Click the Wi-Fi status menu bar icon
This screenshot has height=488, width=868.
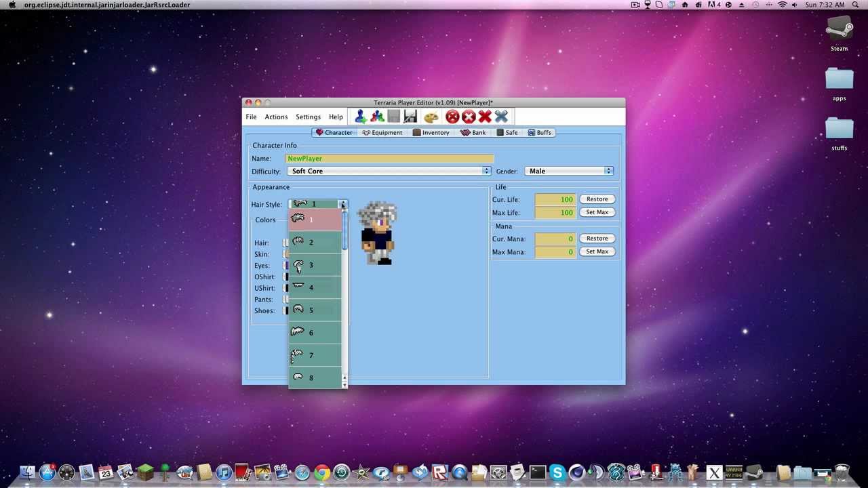tap(783, 5)
